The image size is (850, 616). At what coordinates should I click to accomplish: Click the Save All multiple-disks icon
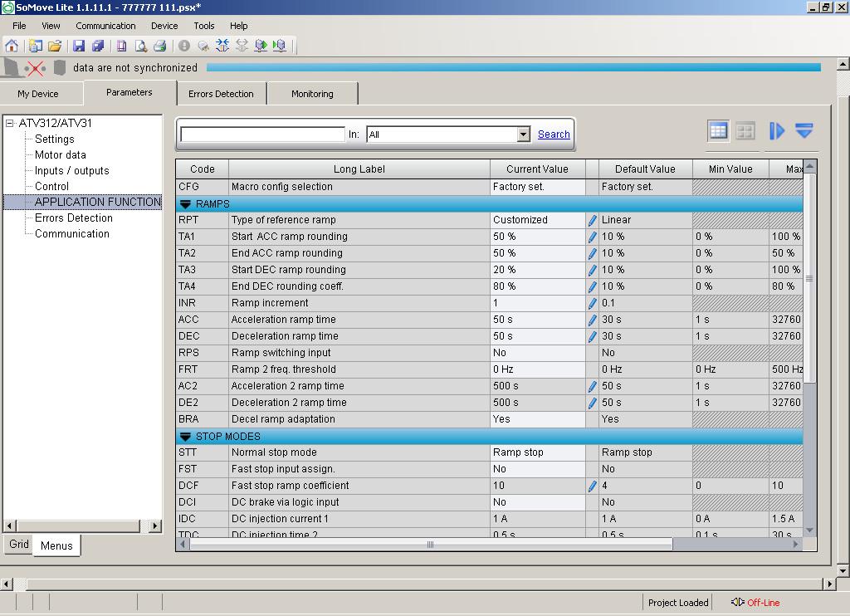[x=98, y=46]
